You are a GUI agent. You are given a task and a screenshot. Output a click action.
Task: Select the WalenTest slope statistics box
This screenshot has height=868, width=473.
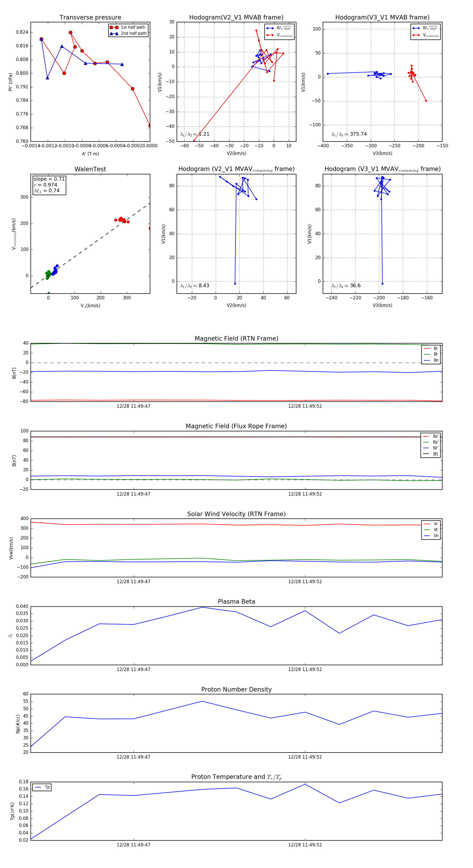[x=49, y=185]
